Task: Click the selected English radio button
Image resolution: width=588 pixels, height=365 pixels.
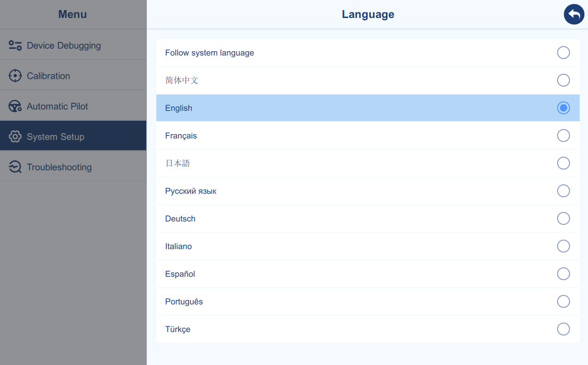Action: (x=563, y=108)
